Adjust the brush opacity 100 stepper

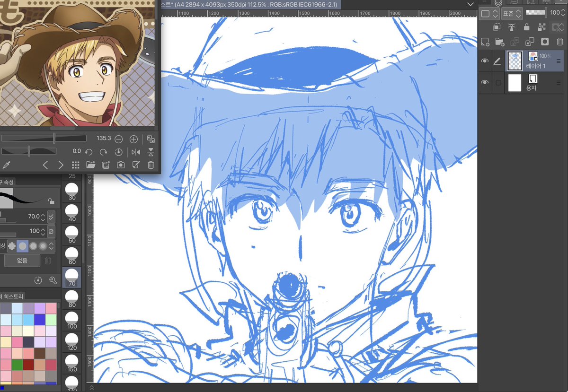(43, 231)
